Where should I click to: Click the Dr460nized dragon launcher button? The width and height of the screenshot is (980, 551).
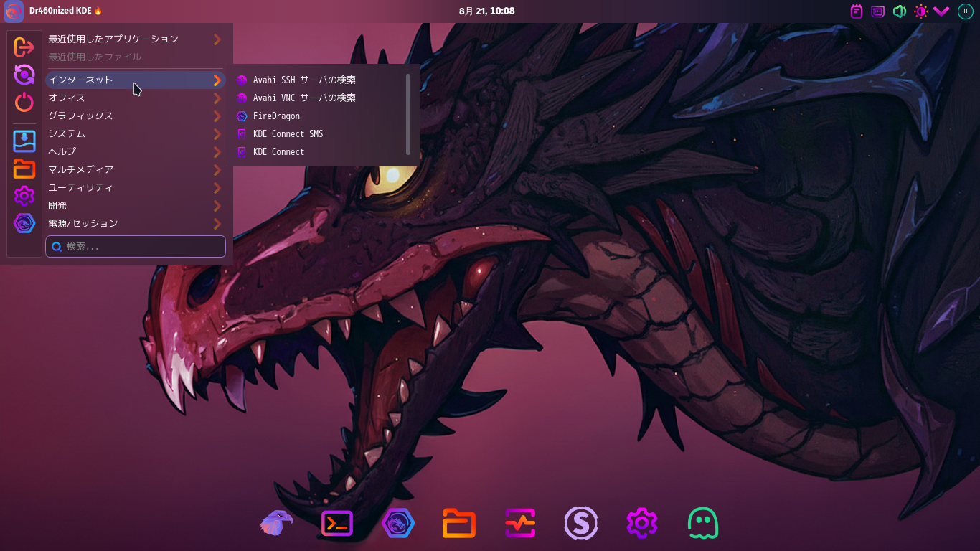pos(14,11)
